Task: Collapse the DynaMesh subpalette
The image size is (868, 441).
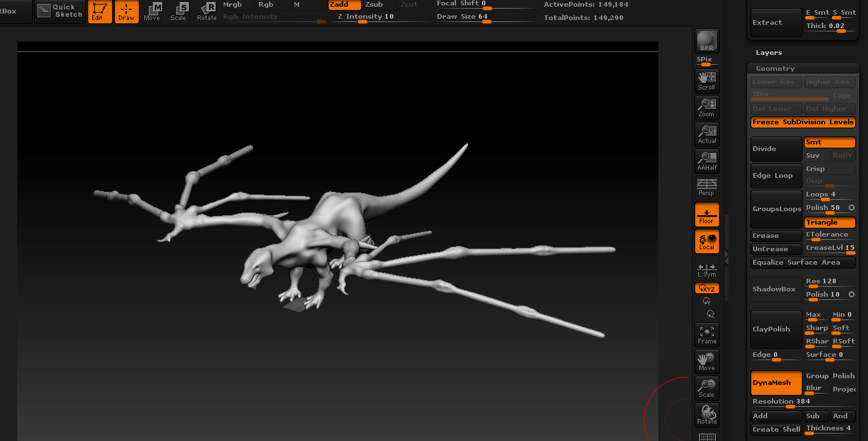Action: (x=776, y=383)
